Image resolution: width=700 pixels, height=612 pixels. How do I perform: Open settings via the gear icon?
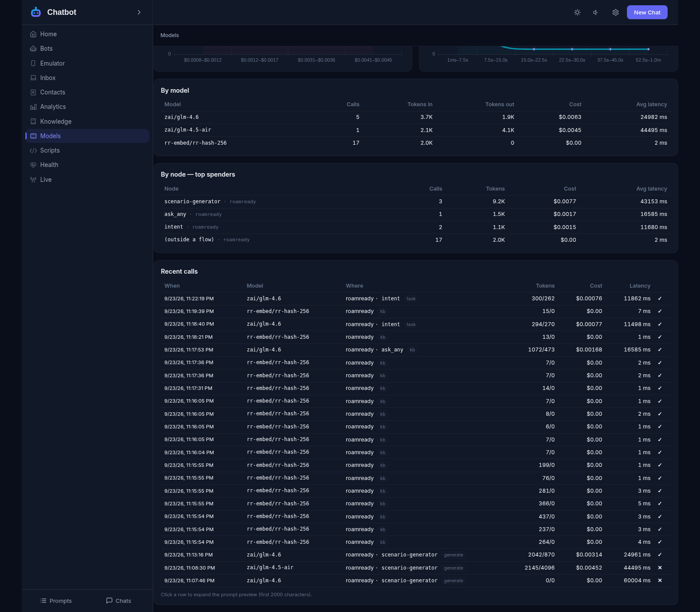click(x=616, y=12)
